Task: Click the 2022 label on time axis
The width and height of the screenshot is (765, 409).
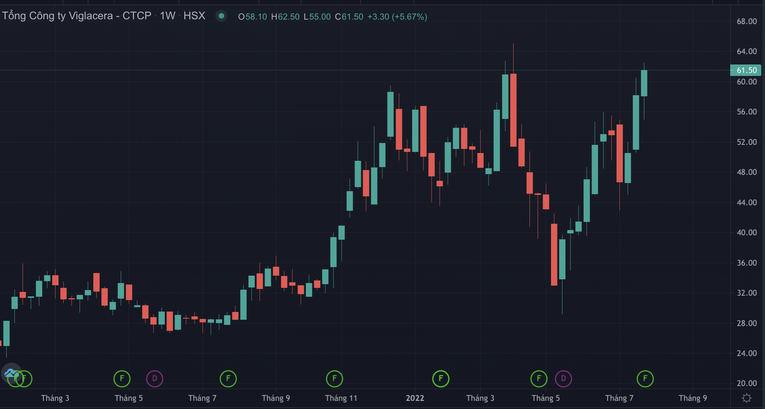Action: [415, 398]
